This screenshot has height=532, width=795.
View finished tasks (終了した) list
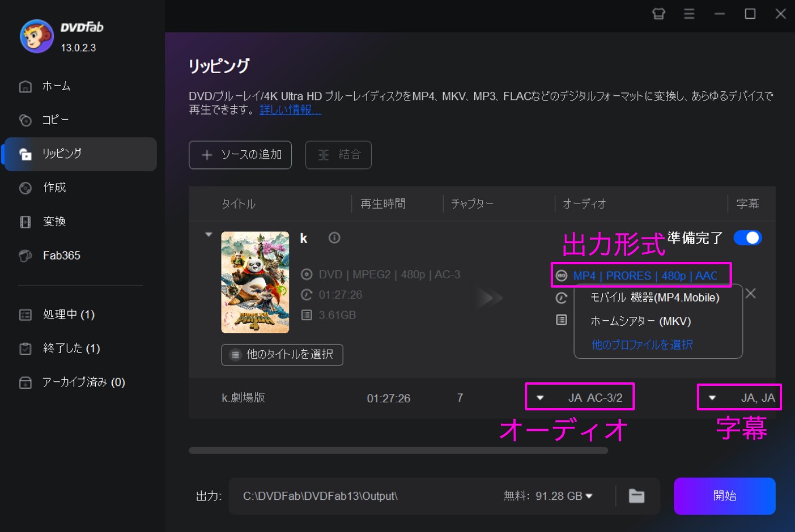[60, 348]
